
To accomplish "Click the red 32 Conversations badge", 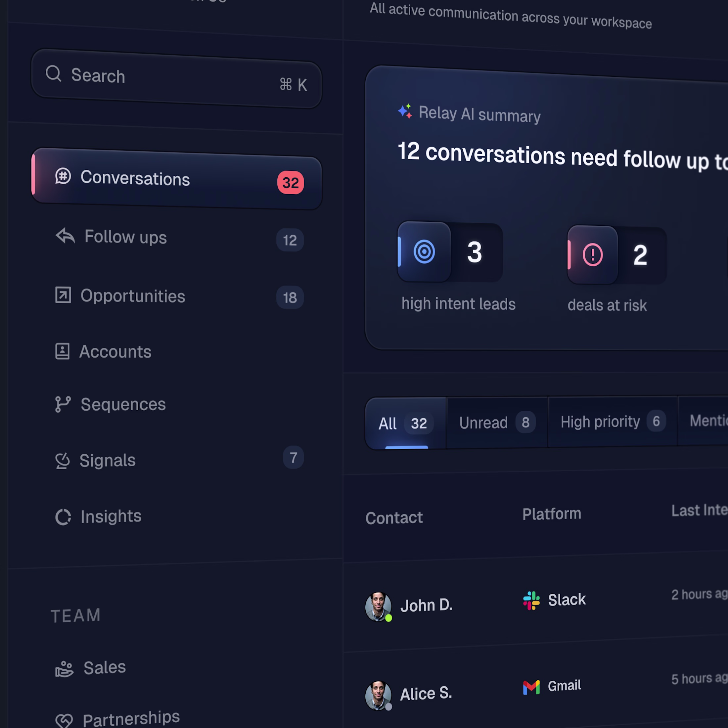I will pos(291,183).
